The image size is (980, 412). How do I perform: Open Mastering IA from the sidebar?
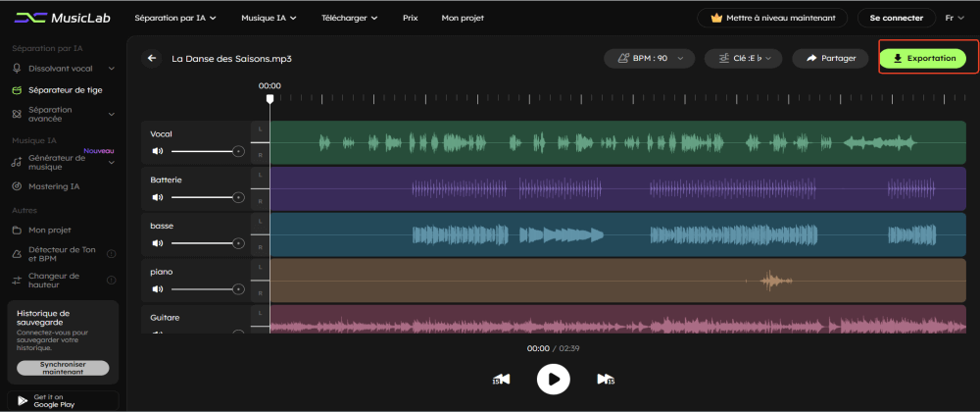(x=56, y=186)
